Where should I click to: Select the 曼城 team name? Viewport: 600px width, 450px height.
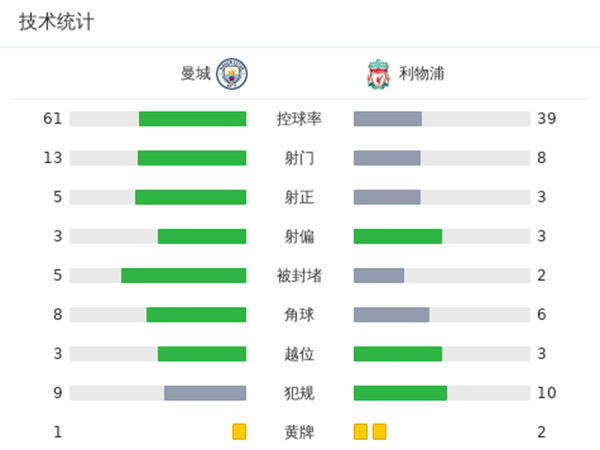(x=196, y=74)
